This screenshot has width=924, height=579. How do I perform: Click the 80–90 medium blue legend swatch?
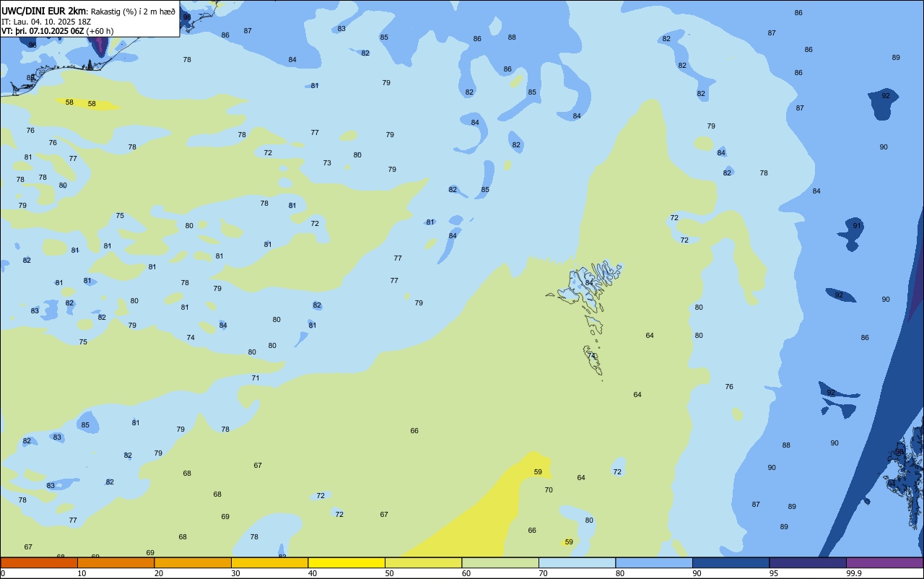654,562
